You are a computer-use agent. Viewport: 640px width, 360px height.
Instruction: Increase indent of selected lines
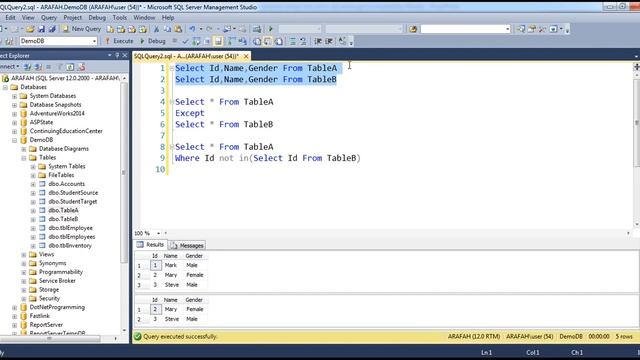pyautogui.click(x=329, y=41)
